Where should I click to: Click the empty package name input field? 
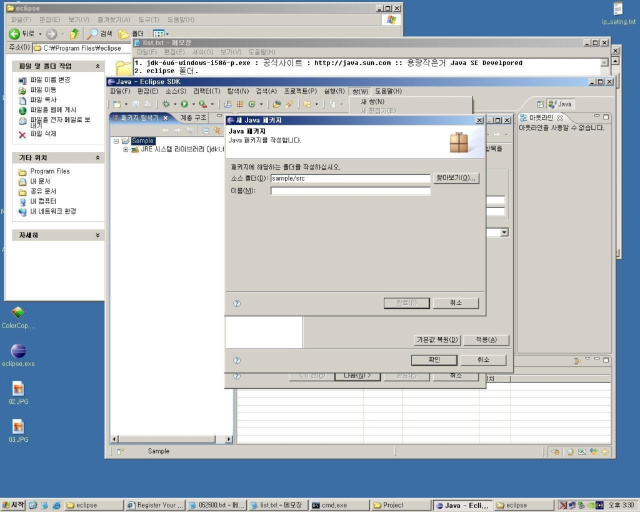coord(350,191)
